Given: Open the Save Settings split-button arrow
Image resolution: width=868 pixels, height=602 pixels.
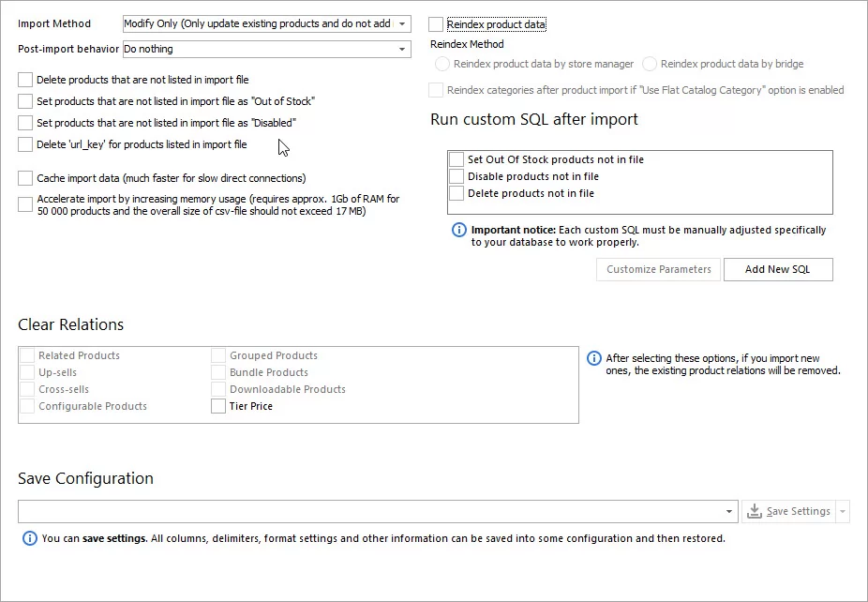Looking at the screenshot, I should click(843, 511).
